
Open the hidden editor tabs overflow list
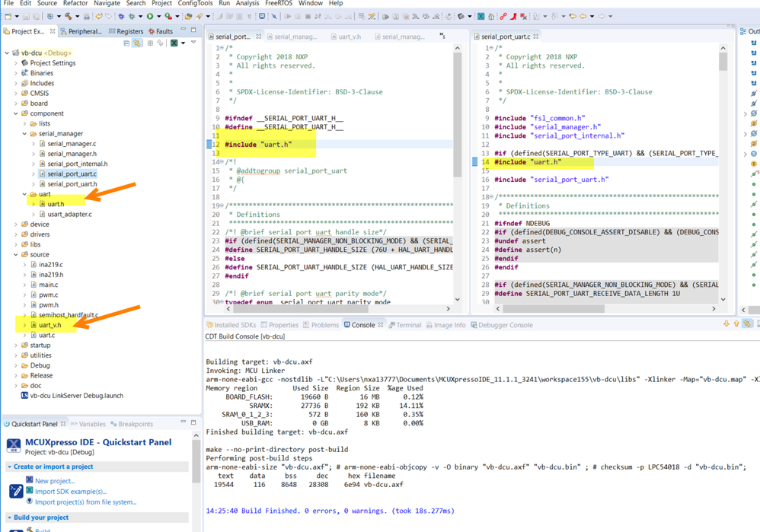pos(442,36)
